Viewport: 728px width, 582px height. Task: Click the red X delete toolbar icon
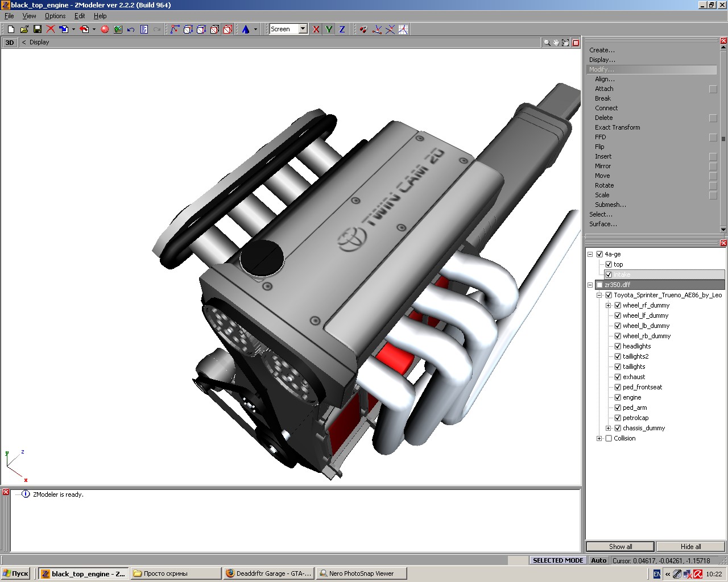51,29
